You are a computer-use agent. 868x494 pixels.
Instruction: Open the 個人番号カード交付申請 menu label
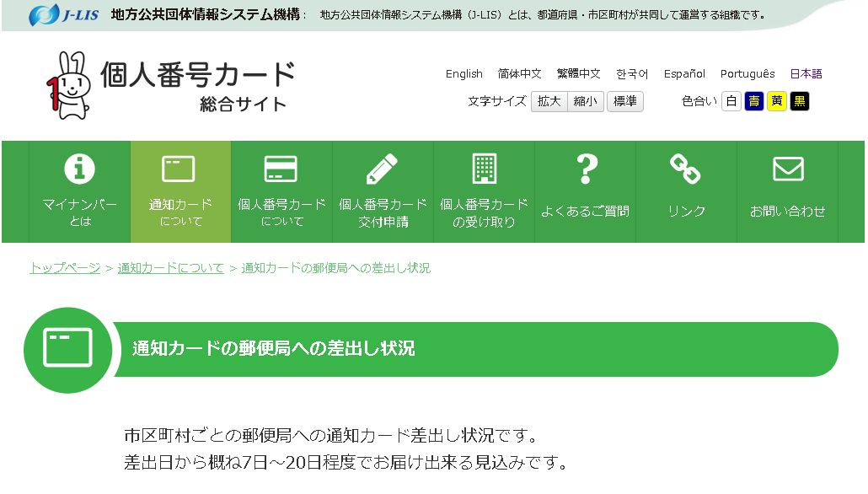click(383, 212)
